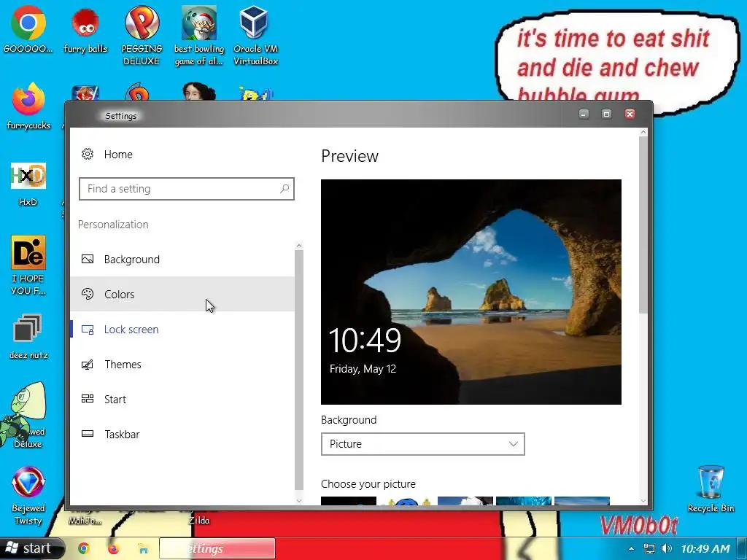Close the Settings window
Image resolution: width=747 pixels, height=560 pixels.
coord(630,114)
